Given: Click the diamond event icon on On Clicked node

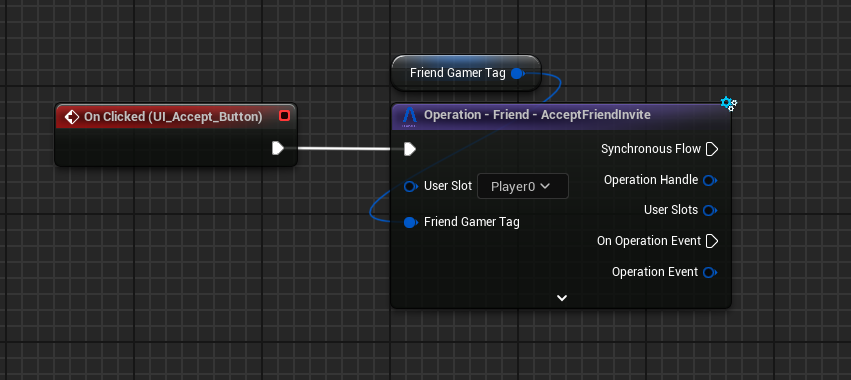Looking at the screenshot, I should tap(71, 117).
